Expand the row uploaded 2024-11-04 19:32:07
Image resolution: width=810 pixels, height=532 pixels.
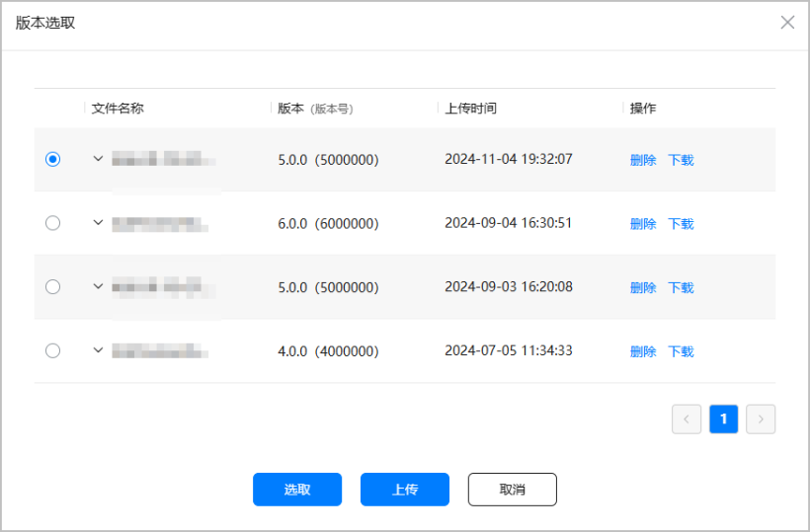[98, 158]
